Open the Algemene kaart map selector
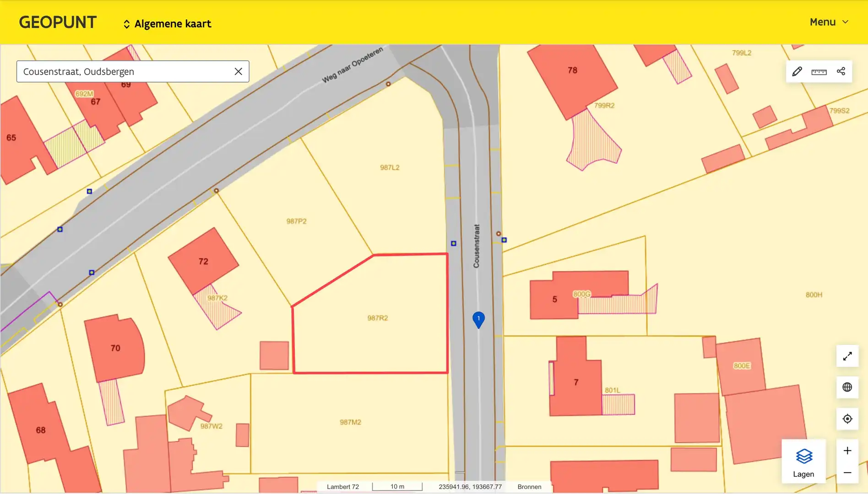Screen dimensions: 868x494 (167, 24)
